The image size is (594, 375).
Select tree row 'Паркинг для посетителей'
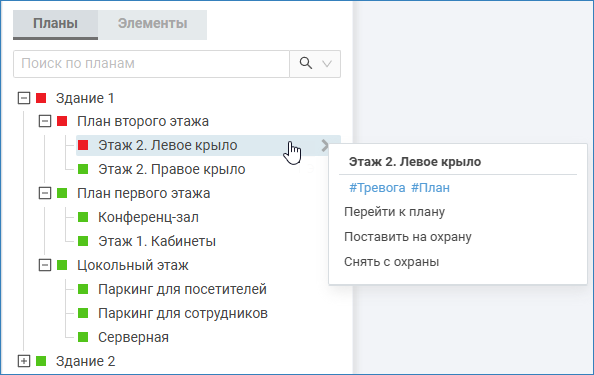pyautogui.click(x=182, y=289)
